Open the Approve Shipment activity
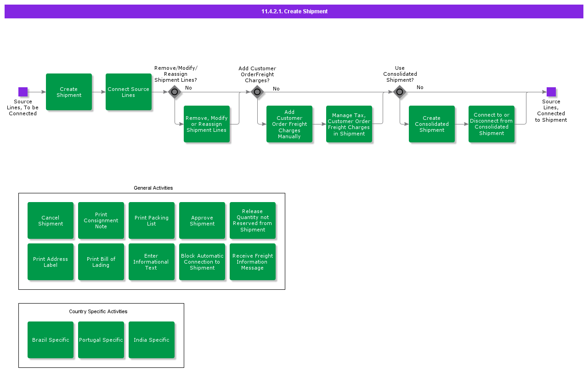 [202, 220]
